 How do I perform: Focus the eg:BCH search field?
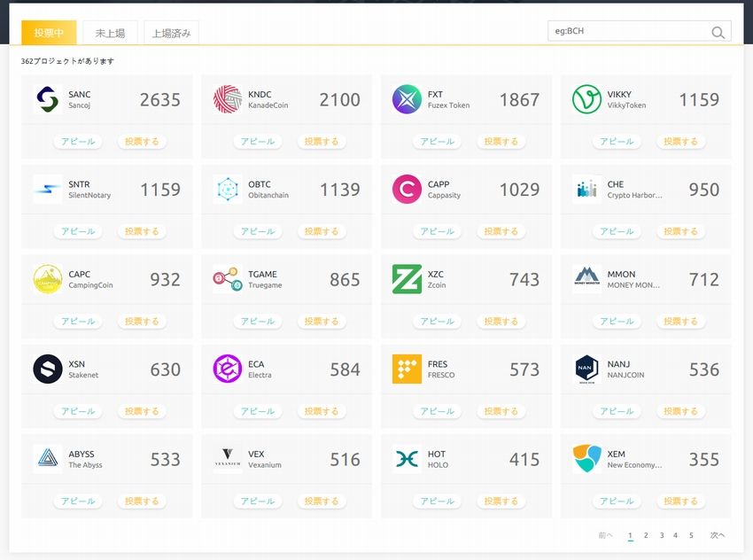640,31
